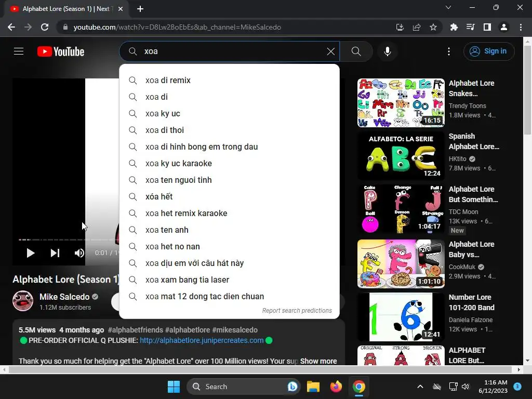Click the search magnifier button
Viewport: 532px width, 399px height.
click(356, 51)
